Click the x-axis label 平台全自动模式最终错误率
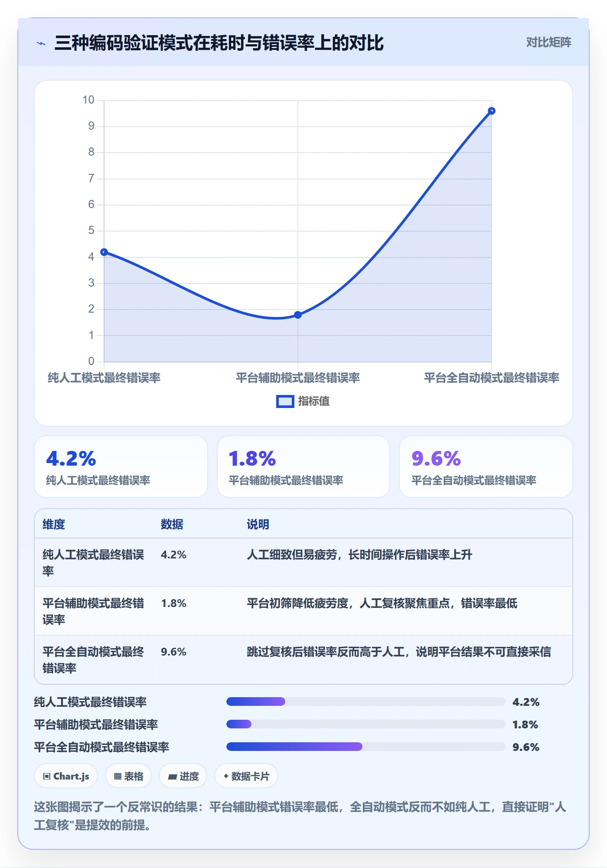This screenshot has height=868, width=607. [x=492, y=378]
